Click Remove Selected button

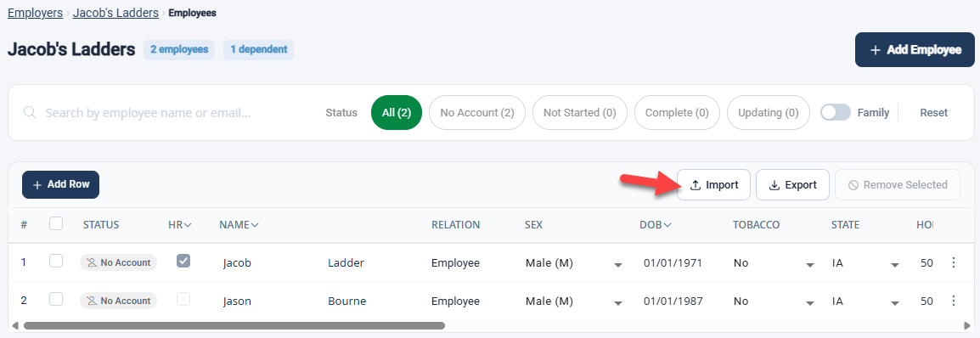pos(898,185)
